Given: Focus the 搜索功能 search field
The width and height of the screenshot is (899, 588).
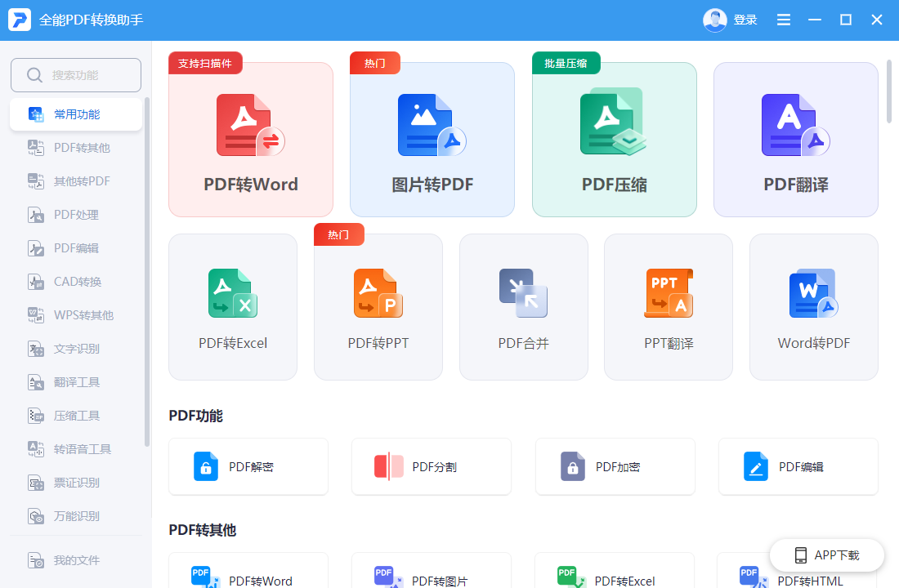Looking at the screenshot, I should pyautogui.click(x=76, y=75).
